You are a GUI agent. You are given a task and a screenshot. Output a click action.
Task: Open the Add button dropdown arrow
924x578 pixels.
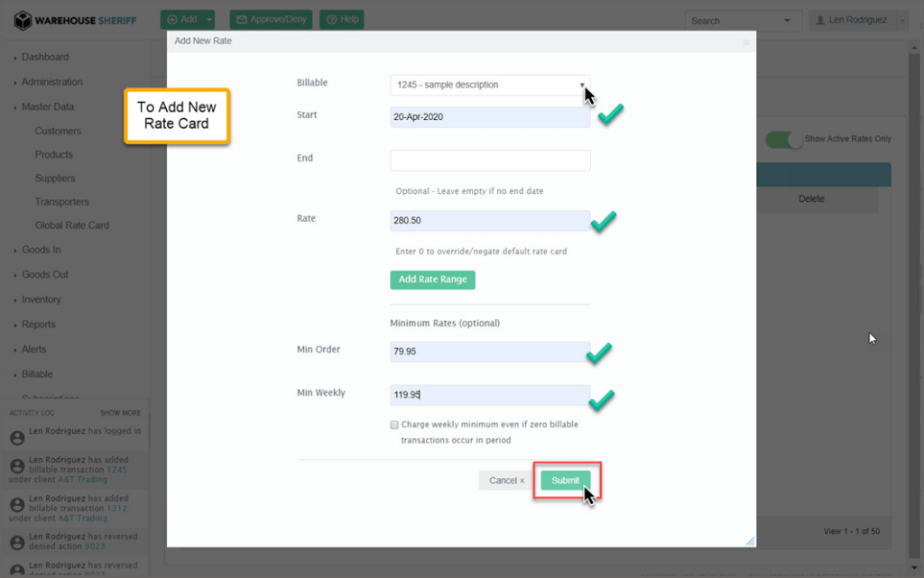click(x=209, y=19)
